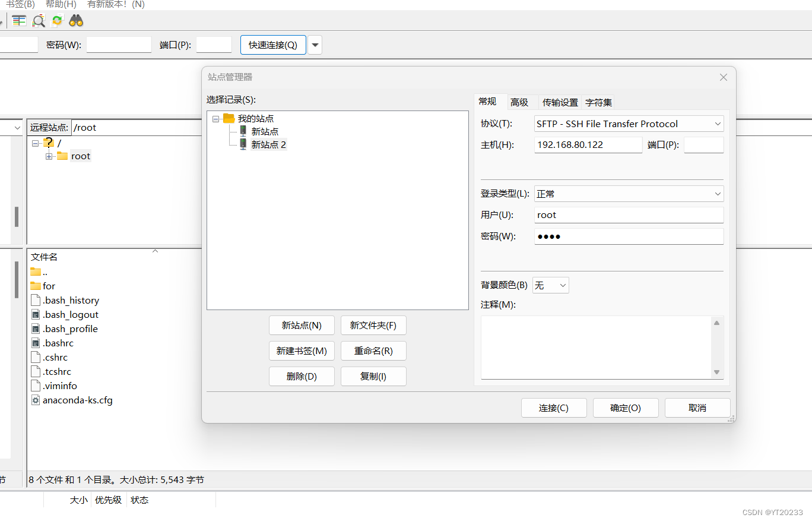Select the .viminfo file
The width and height of the screenshot is (812, 521).
click(59, 386)
